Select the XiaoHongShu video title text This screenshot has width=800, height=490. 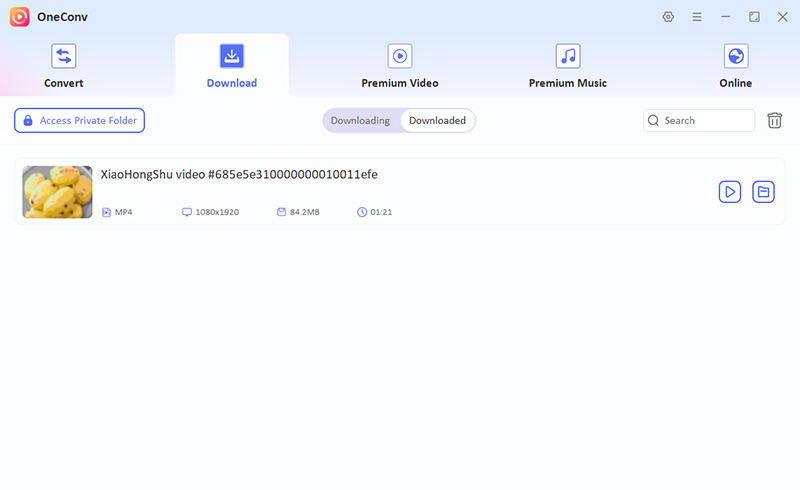[x=239, y=175]
